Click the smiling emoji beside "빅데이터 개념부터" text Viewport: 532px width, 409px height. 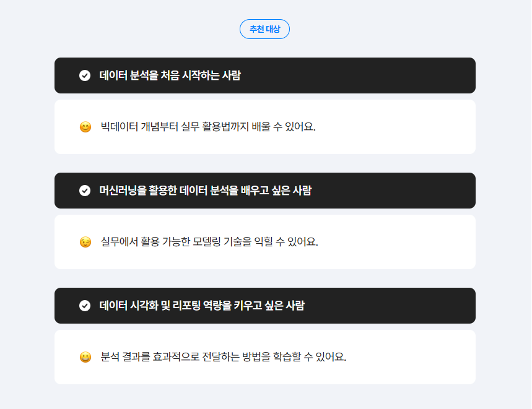pos(85,127)
